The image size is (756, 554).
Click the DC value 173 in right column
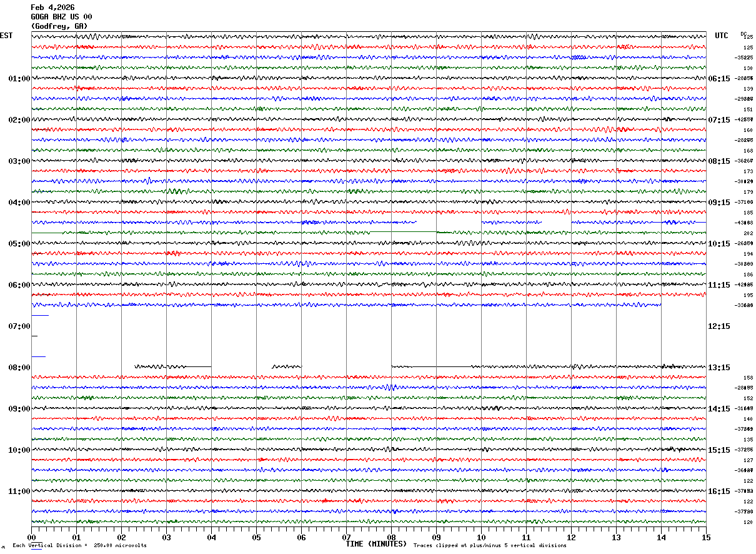click(748, 171)
